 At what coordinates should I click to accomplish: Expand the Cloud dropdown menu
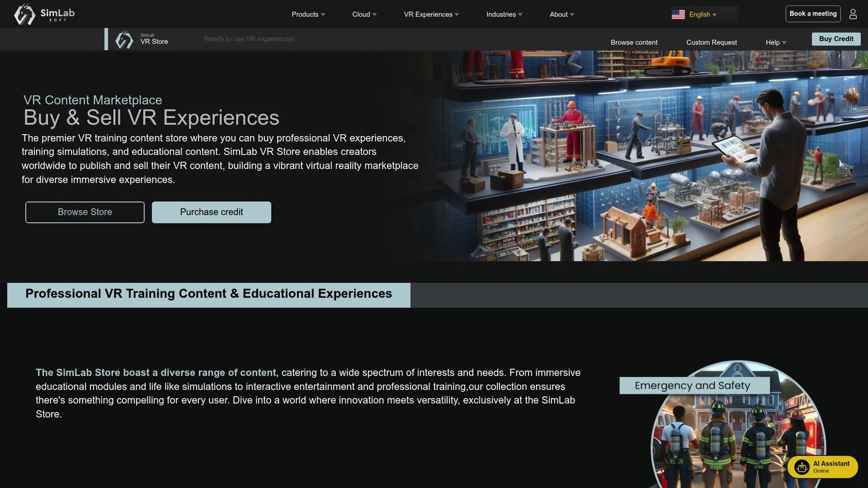[365, 14]
